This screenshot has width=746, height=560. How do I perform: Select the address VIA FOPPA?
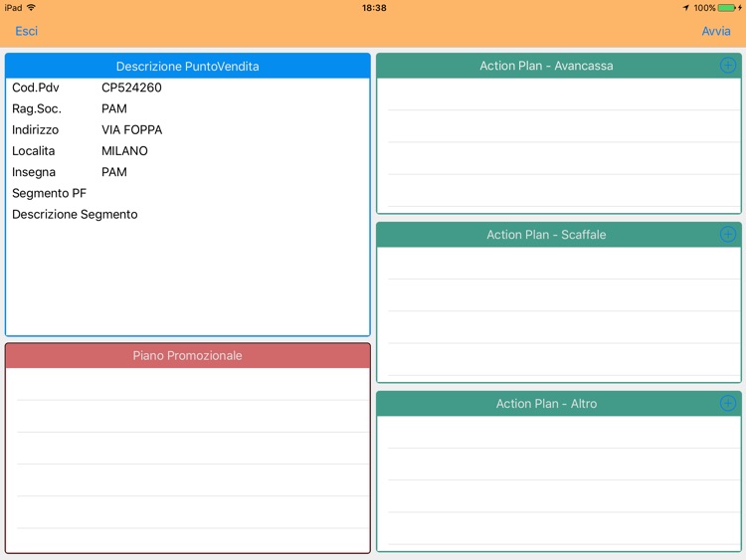(x=131, y=129)
